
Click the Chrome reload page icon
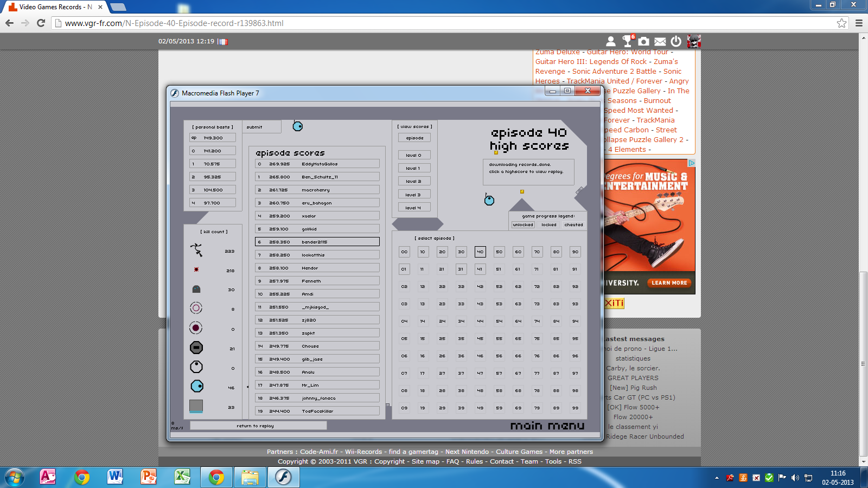tap(41, 23)
